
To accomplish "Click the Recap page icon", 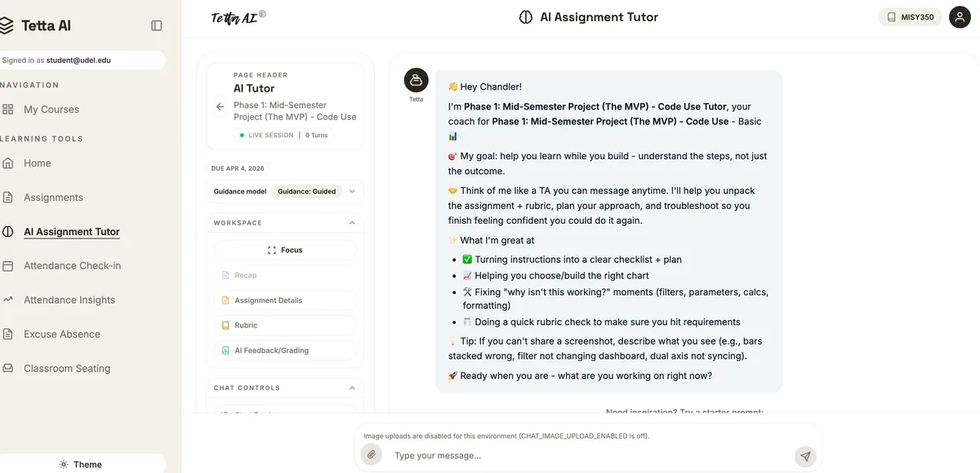I will click(x=226, y=275).
